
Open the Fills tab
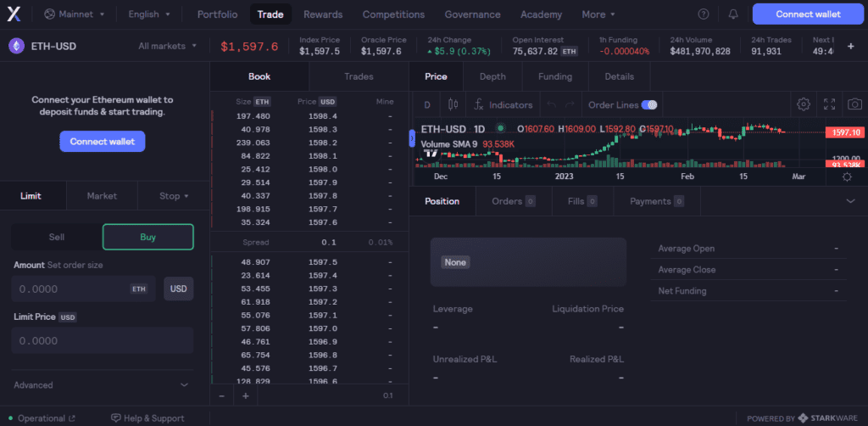tap(582, 201)
